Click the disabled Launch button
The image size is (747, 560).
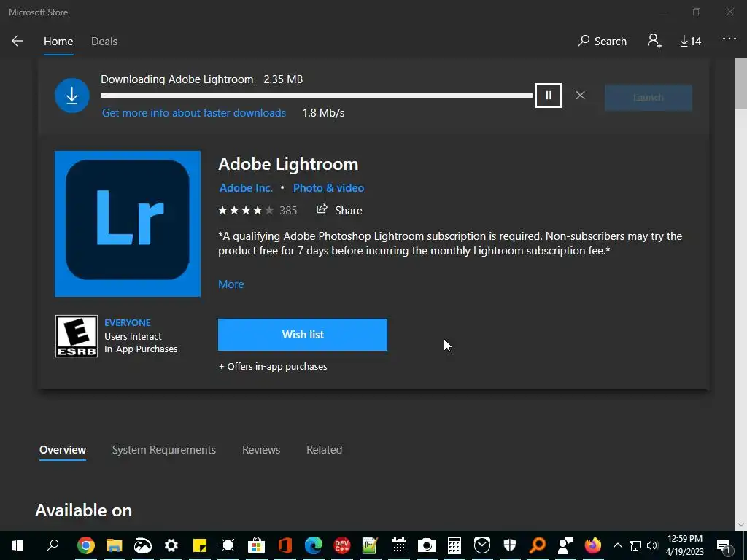coord(649,98)
